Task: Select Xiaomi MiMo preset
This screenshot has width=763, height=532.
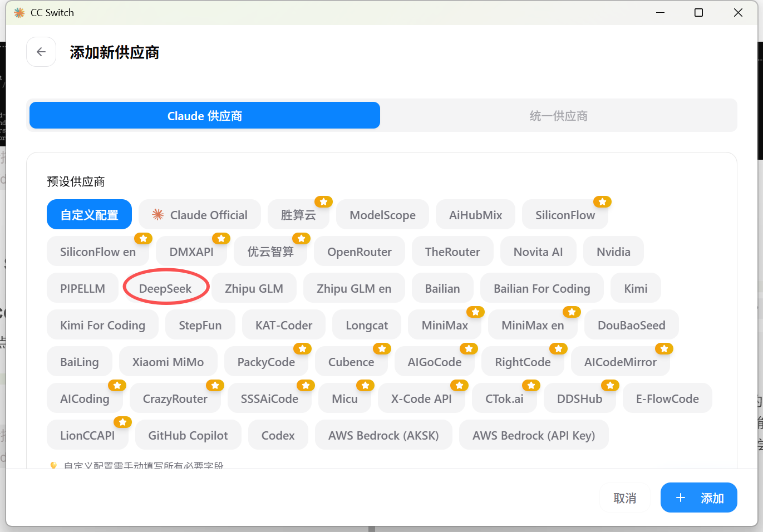Action: pos(168,361)
